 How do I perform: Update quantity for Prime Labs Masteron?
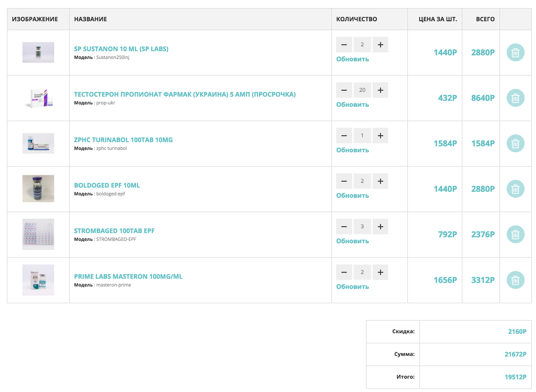pos(352,287)
